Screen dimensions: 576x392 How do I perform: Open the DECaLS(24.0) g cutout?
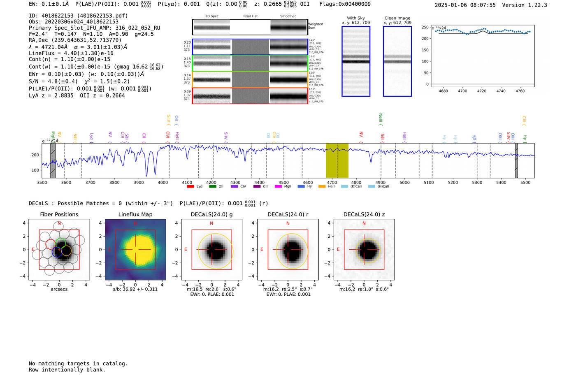click(211, 249)
